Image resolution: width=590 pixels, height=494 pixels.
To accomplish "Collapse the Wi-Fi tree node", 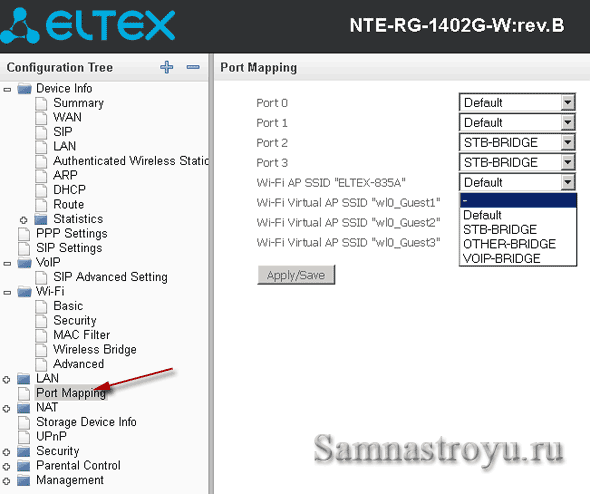I will pyautogui.click(x=7, y=293).
